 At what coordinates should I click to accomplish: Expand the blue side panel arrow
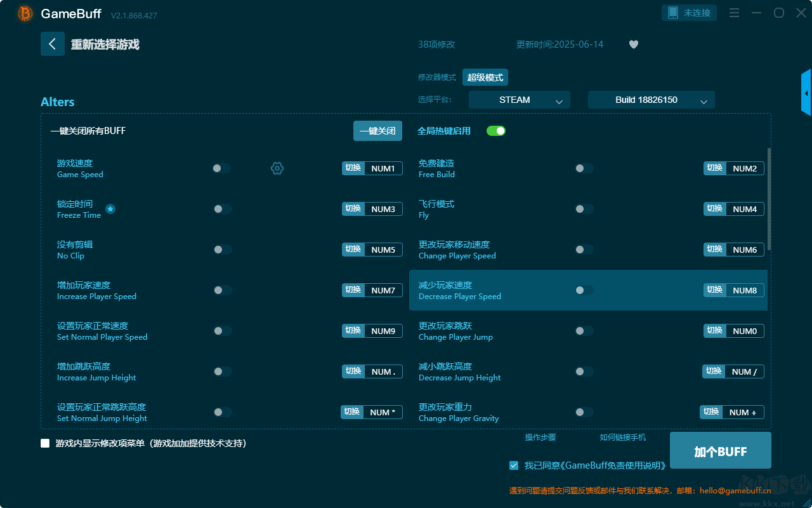(x=806, y=93)
